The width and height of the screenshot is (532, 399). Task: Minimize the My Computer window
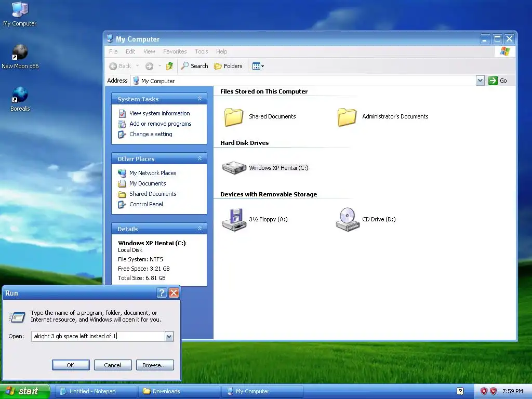click(x=486, y=38)
